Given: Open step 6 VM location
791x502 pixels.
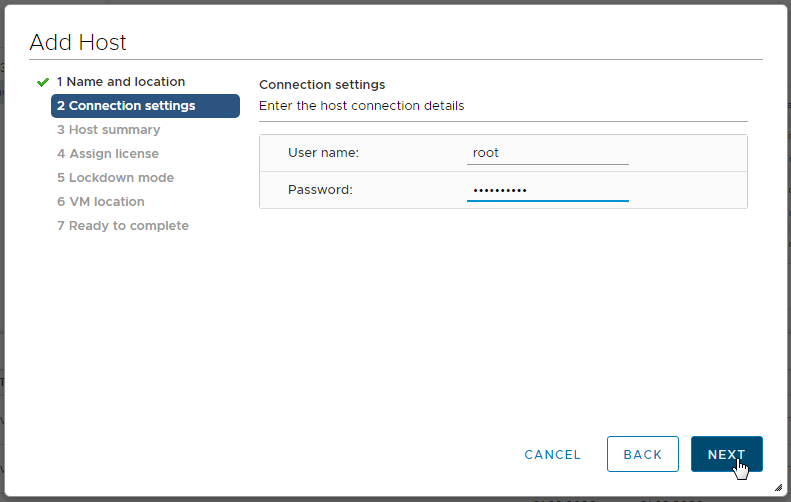Looking at the screenshot, I should [100, 202].
